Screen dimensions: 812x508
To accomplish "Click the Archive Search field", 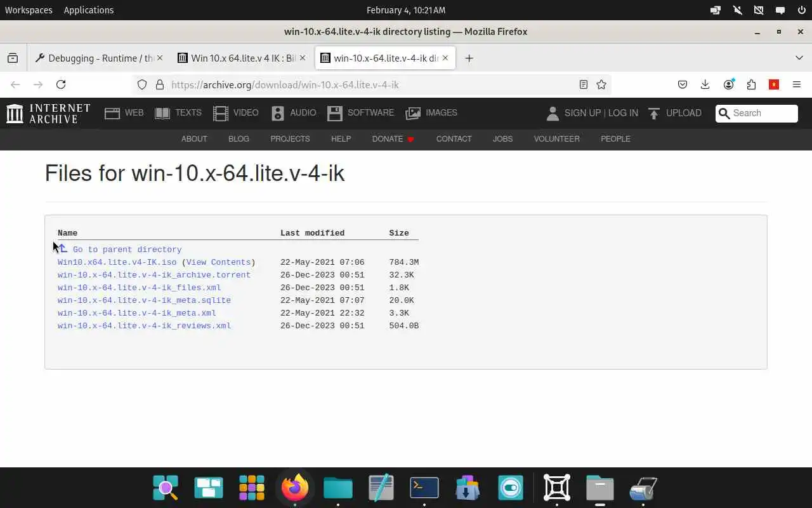I will (x=756, y=113).
